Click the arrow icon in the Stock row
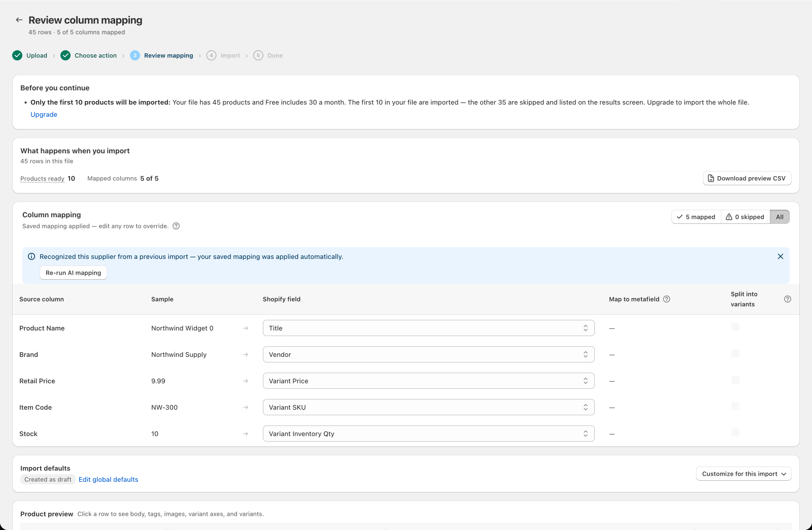The height and width of the screenshot is (530, 812). (246, 434)
